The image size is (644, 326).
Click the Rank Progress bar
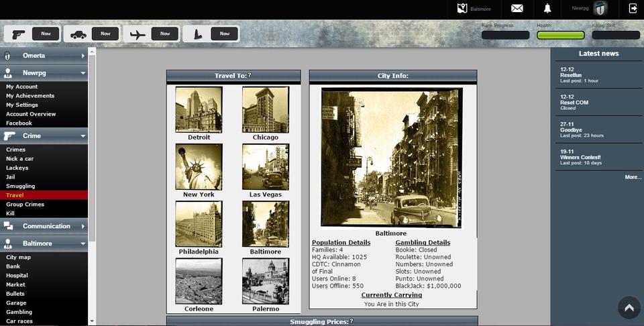pyautogui.click(x=505, y=36)
